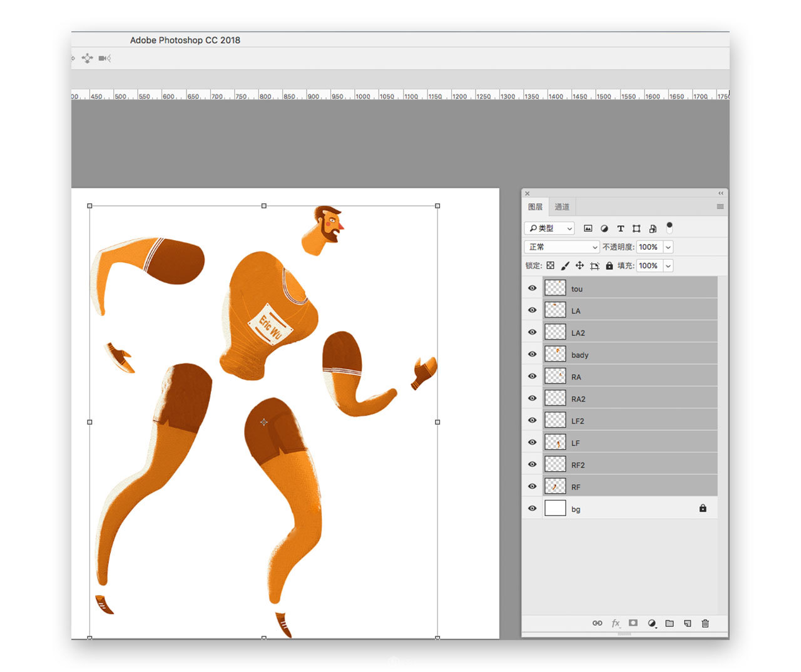This screenshot has height=672, width=801.
Task: Toggle the layer filtering on/off switch
Action: [670, 228]
